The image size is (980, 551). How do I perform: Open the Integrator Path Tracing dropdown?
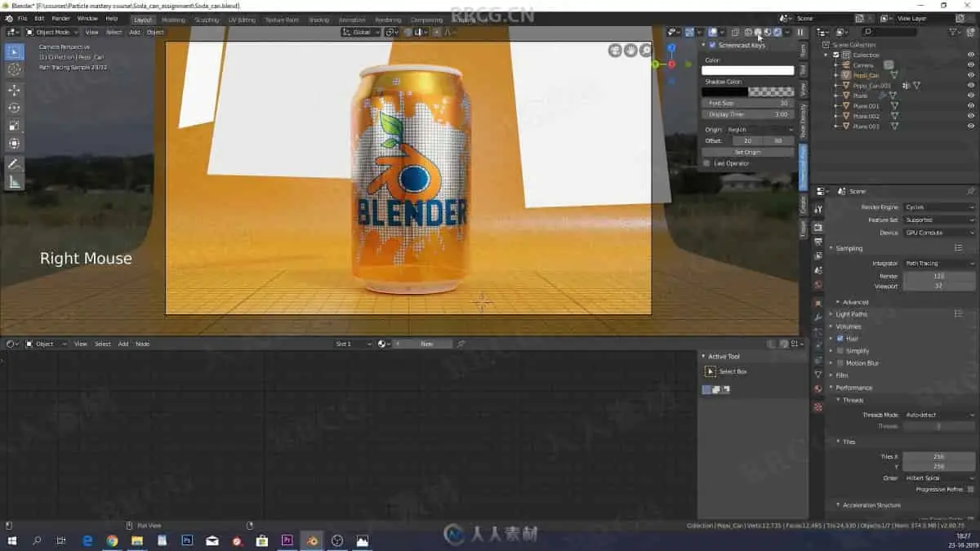point(939,264)
